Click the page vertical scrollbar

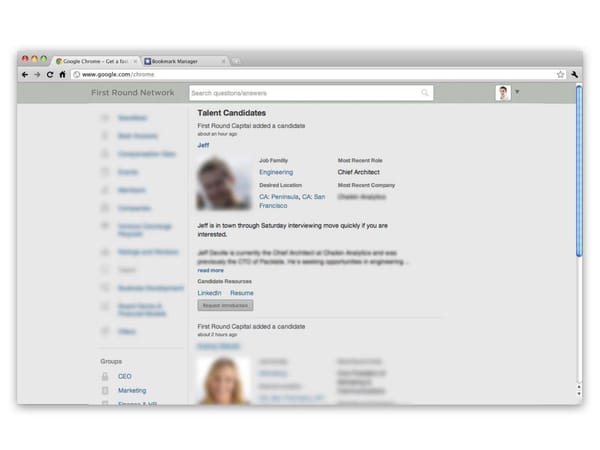click(579, 170)
